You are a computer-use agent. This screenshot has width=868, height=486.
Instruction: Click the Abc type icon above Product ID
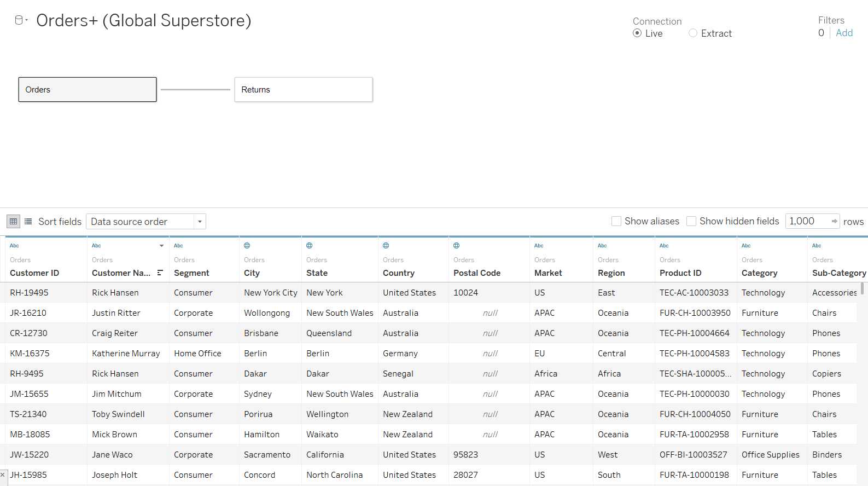[664, 246]
